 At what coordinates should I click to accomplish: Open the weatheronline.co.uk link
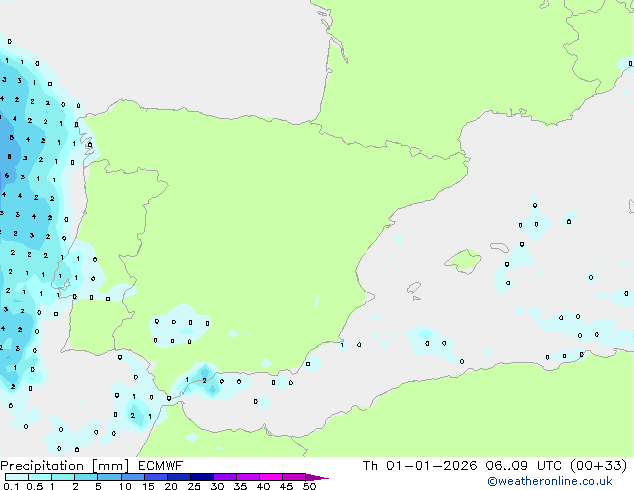550,481
